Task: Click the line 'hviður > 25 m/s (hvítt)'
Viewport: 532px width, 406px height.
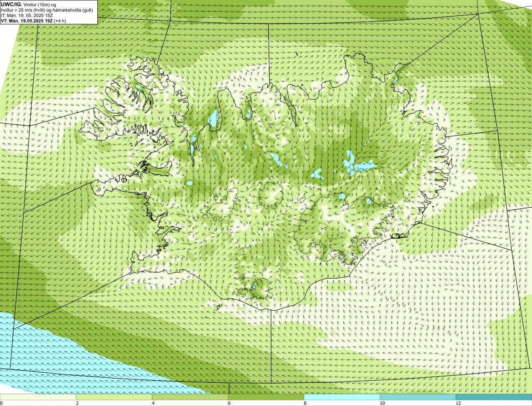Action: (x=23, y=10)
